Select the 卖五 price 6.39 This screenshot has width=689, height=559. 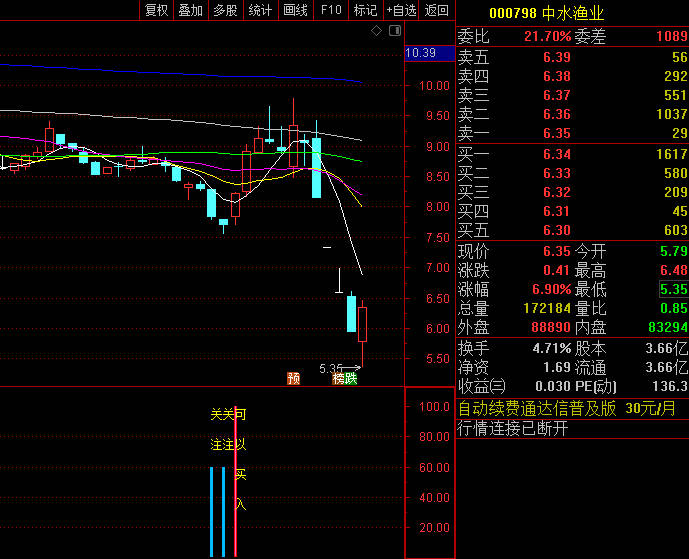tap(556, 57)
